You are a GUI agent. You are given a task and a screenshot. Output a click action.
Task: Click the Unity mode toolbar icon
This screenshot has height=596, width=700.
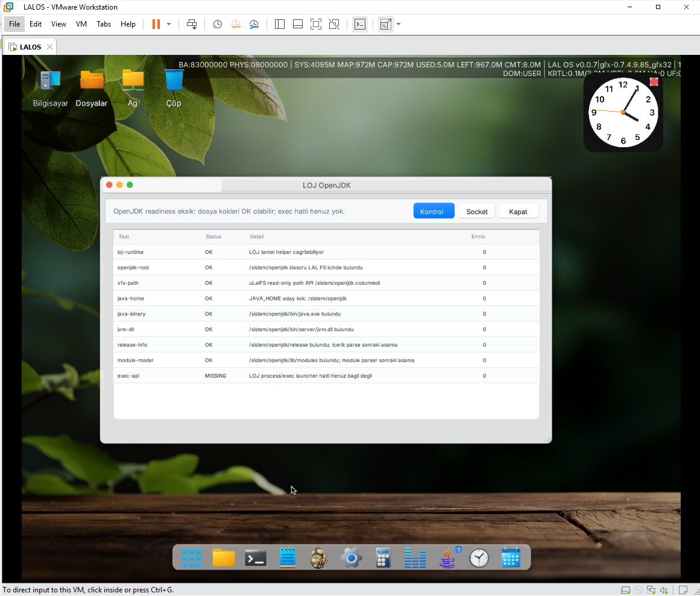[334, 24]
